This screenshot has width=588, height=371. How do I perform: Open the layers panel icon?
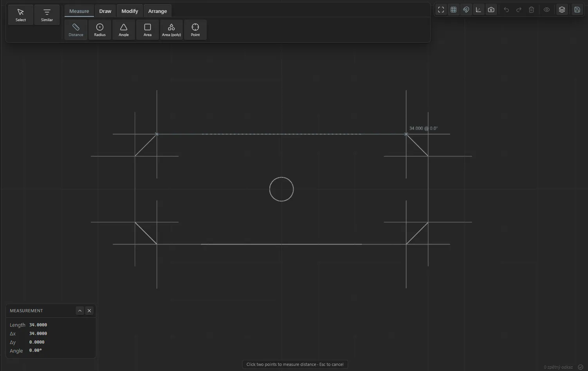(x=562, y=10)
